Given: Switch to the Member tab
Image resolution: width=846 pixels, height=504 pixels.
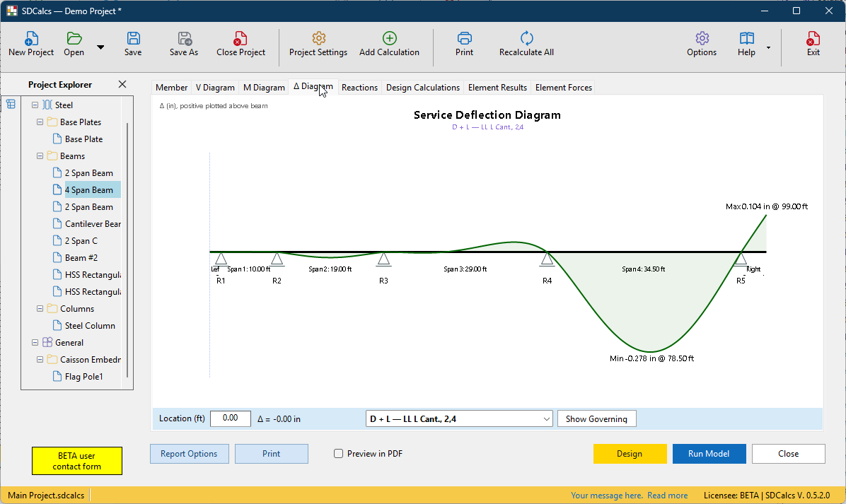Looking at the screenshot, I should pos(172,88).
